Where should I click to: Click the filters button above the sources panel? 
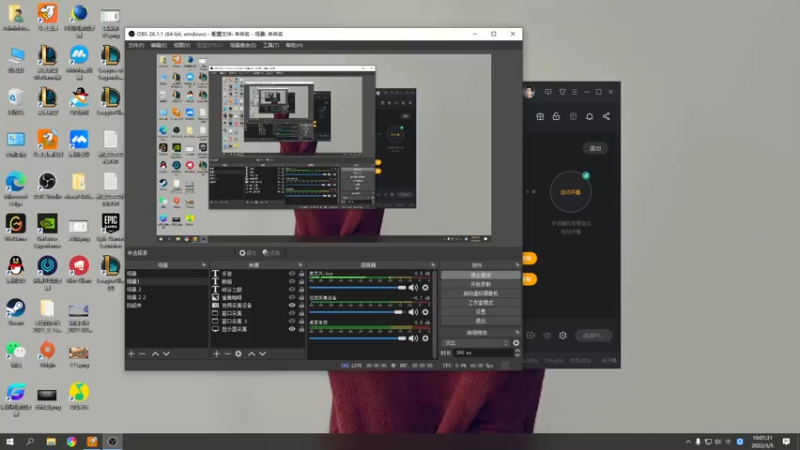point(271,253)
